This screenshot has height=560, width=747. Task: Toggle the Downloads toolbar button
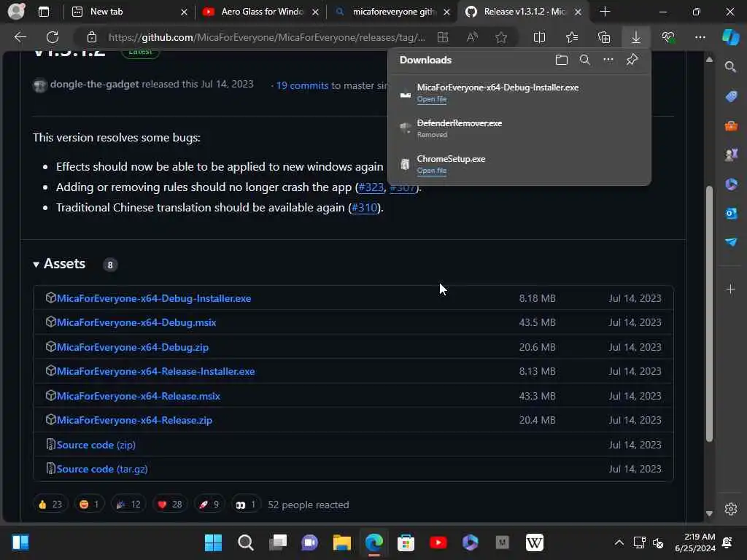pyautogui.click(x=636, y=37)
